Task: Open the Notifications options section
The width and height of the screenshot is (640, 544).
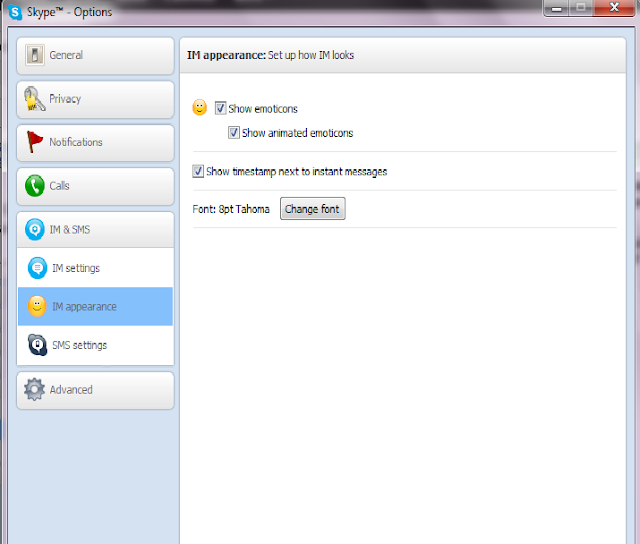Action: coord(95,143)
